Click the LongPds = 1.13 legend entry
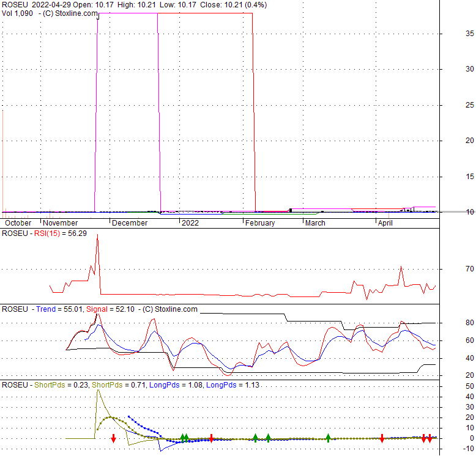This screenshot has height=456, width=476. pyautogui.click(x=233, y=385)
